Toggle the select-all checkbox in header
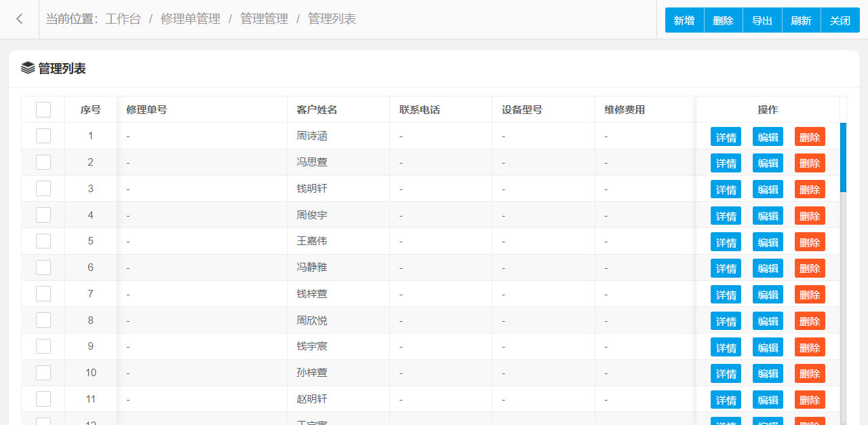Screen dimensions: 868x425 43,109
